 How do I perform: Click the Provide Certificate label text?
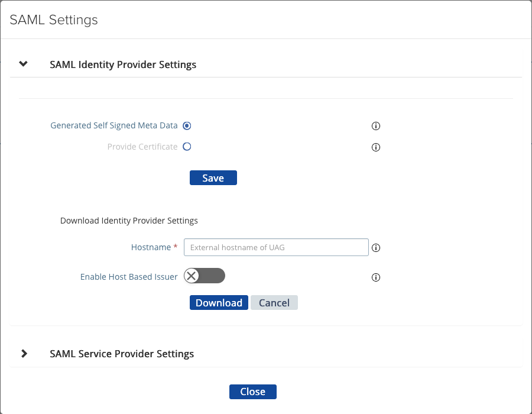[x=142, y=147]
